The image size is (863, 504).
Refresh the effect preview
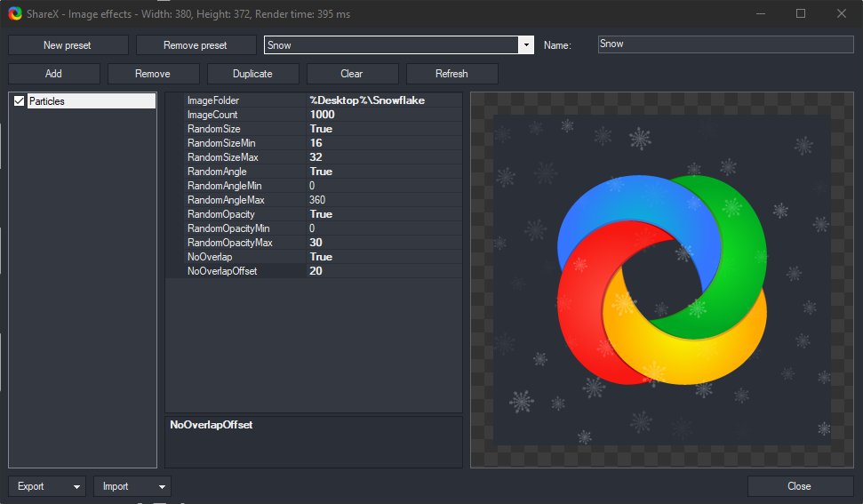[x=451, y=74]
